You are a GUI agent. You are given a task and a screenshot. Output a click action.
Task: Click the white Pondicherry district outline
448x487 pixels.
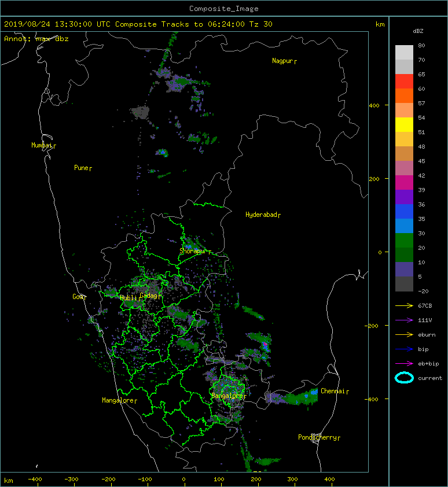coord(315,438)
